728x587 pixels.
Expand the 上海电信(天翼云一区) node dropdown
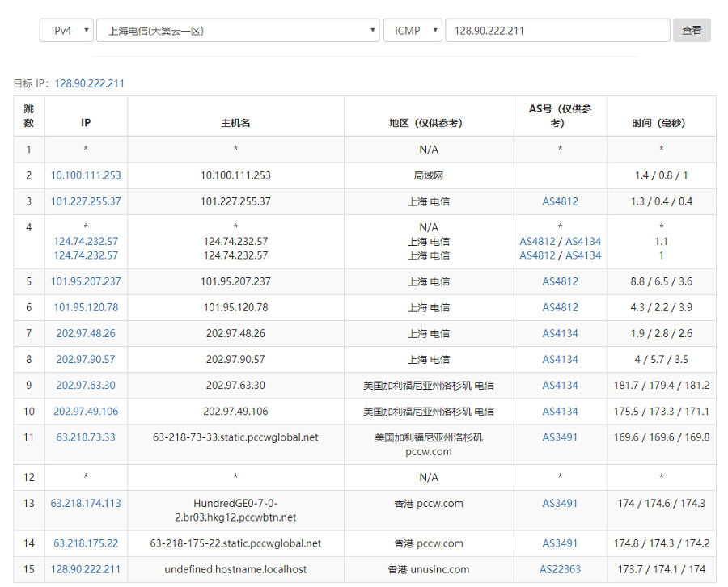pos(238,31)
